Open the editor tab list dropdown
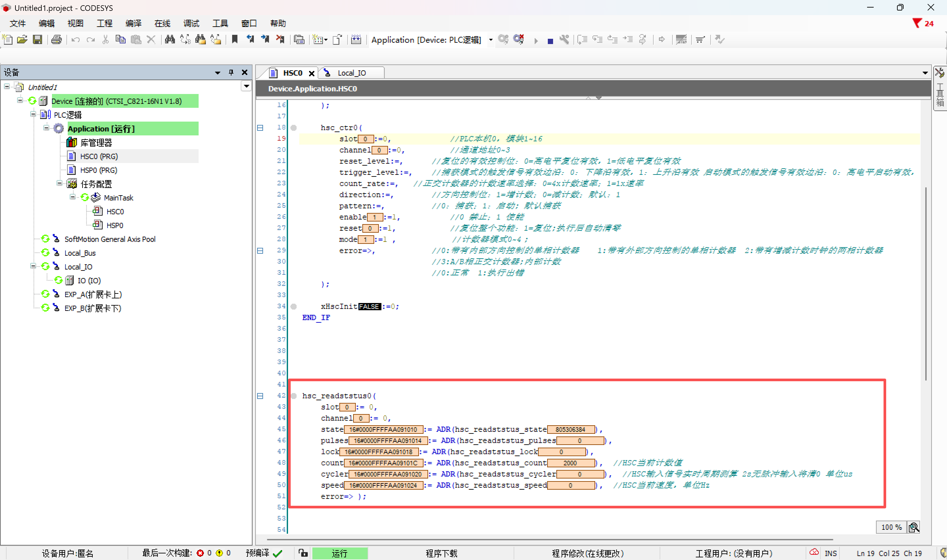 pos(925,72)
